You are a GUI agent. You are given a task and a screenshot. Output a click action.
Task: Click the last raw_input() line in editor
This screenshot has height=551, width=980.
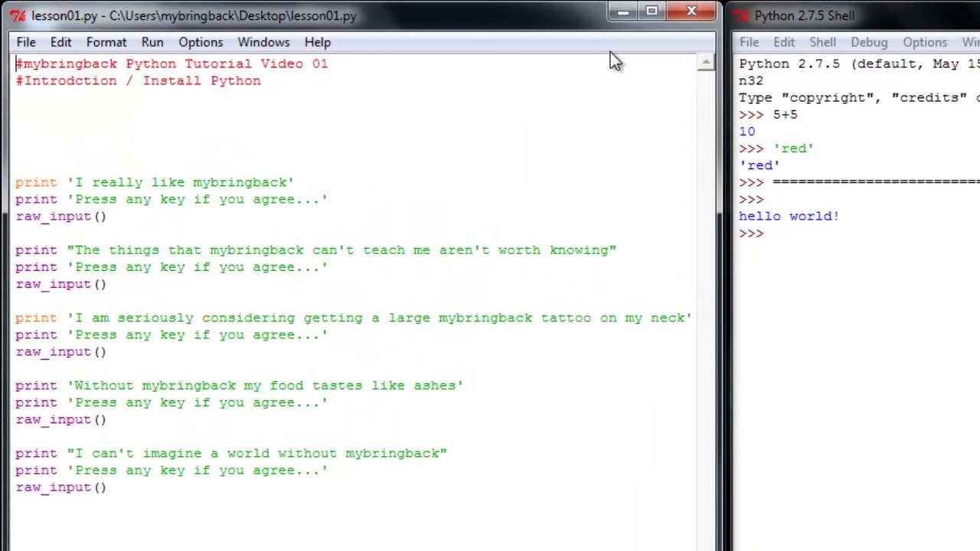61,487
